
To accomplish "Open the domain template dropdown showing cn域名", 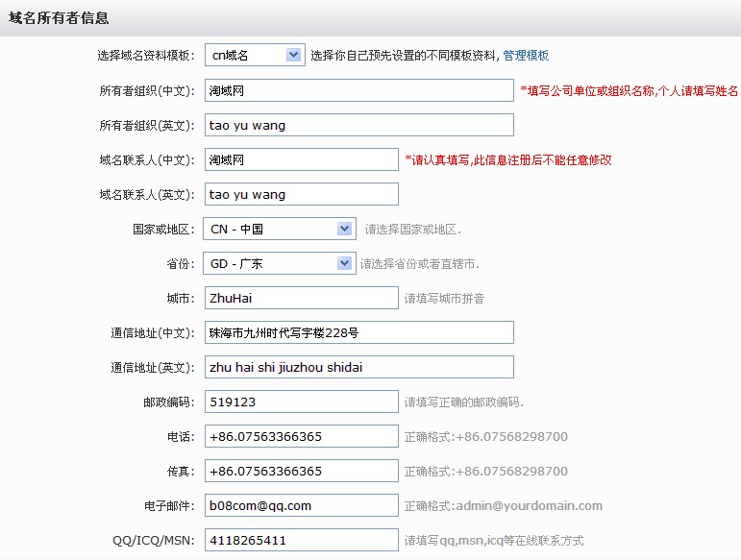I will pyautogui.click(x=256, y=56).
